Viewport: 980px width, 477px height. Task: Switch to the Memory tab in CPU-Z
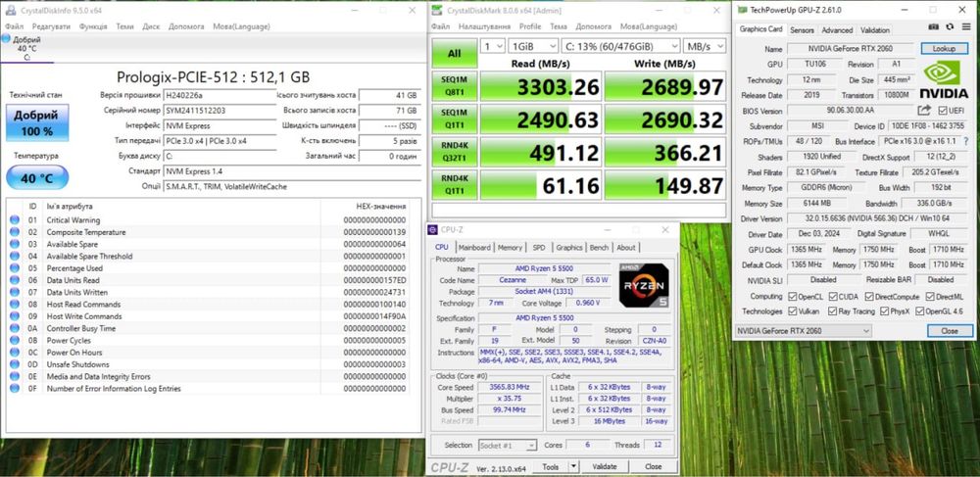click(x=510, y=248)
